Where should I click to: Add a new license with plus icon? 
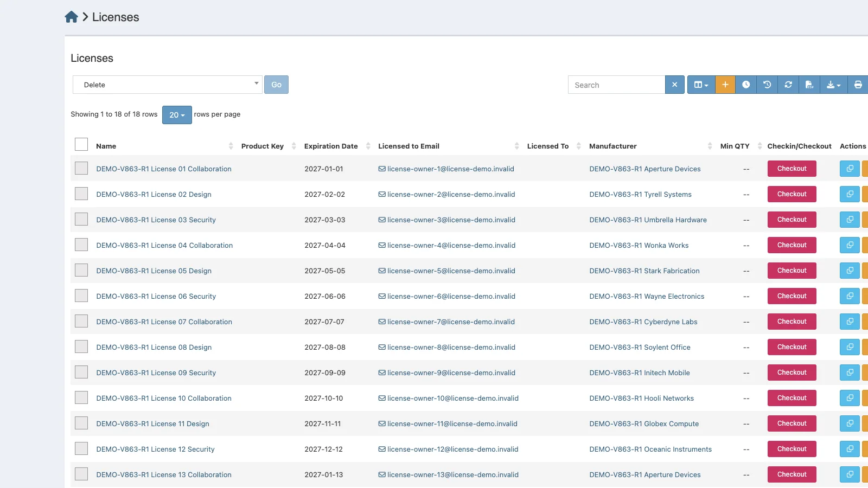[725, 85]
